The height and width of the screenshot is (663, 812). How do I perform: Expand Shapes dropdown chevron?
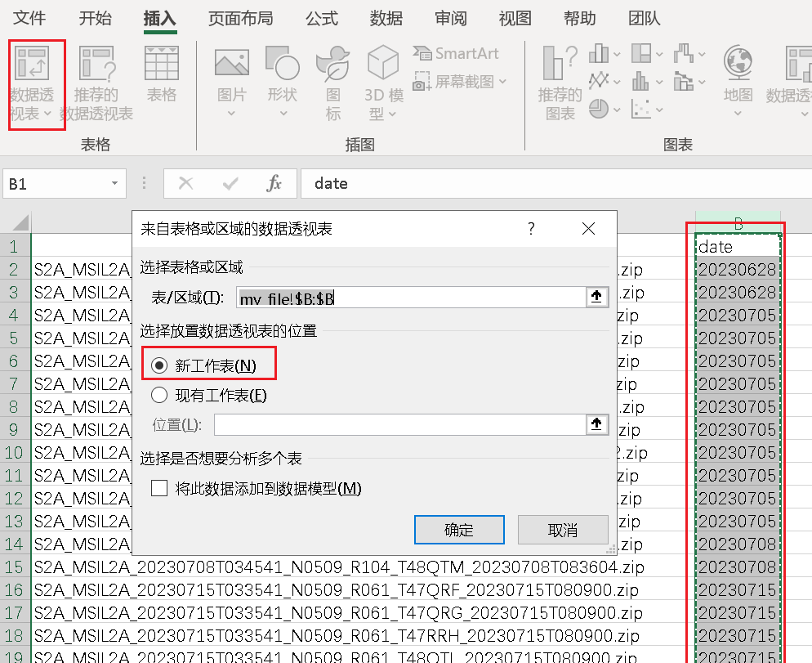coord(283,113)
